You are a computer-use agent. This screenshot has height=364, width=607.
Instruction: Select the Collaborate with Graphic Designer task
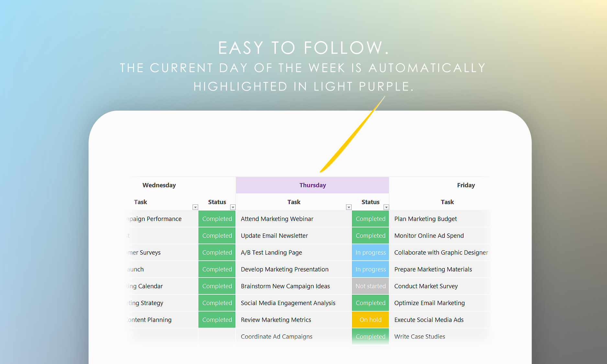click(441, 252)
